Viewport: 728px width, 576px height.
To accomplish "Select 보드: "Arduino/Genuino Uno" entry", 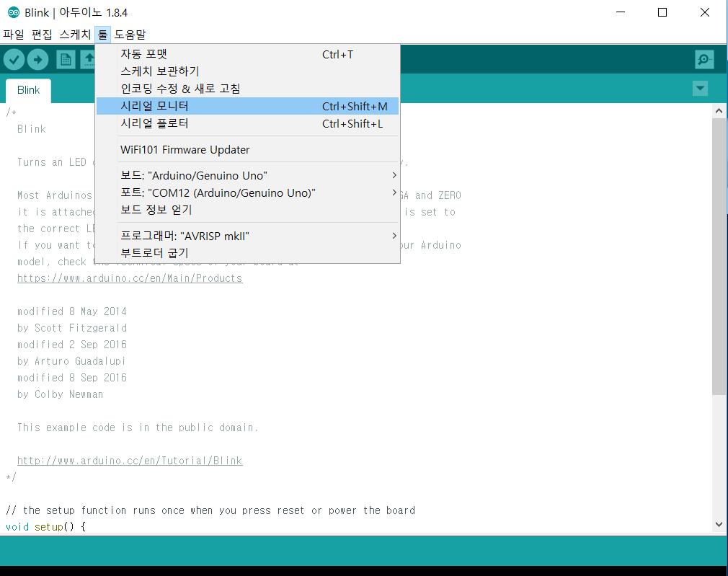I will (247, 175).
